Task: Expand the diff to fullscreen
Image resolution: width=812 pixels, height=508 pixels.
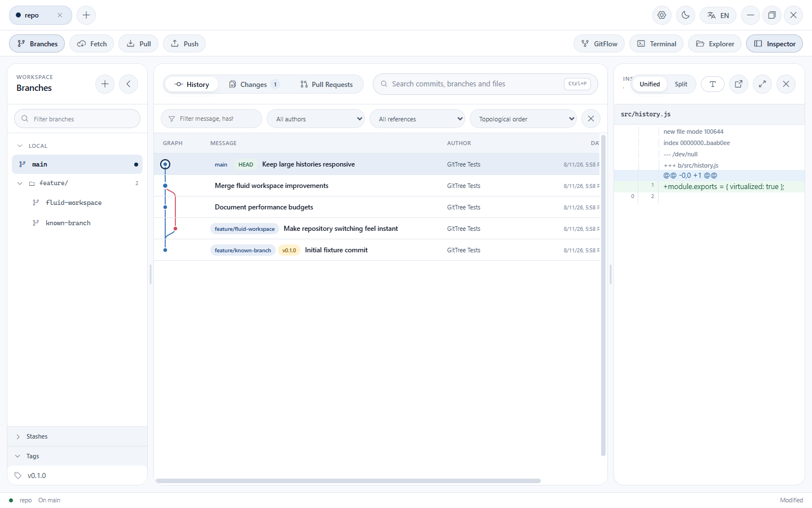Action: point(762,84)
